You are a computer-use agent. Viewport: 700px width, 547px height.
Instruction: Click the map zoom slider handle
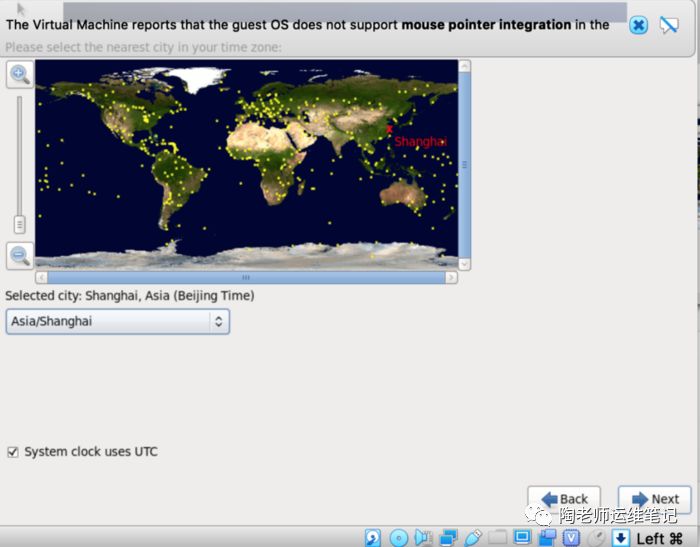pos(20,225)
